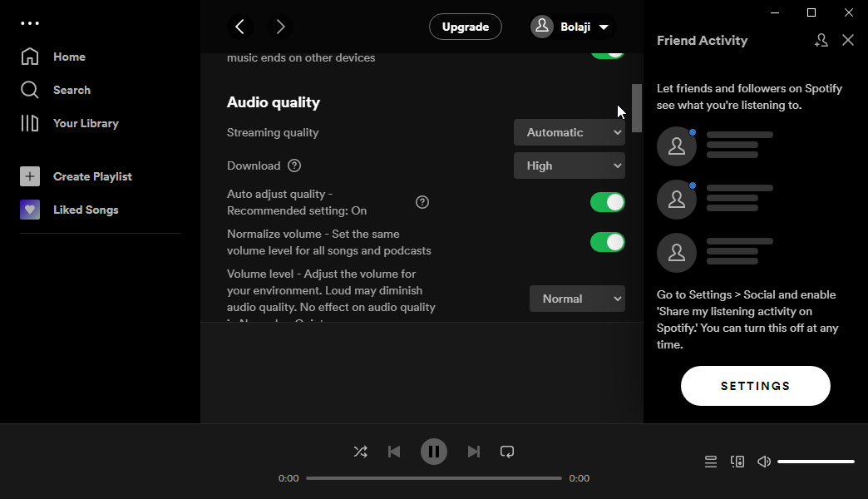Click elapsed time 0:00 on the left

289,478
